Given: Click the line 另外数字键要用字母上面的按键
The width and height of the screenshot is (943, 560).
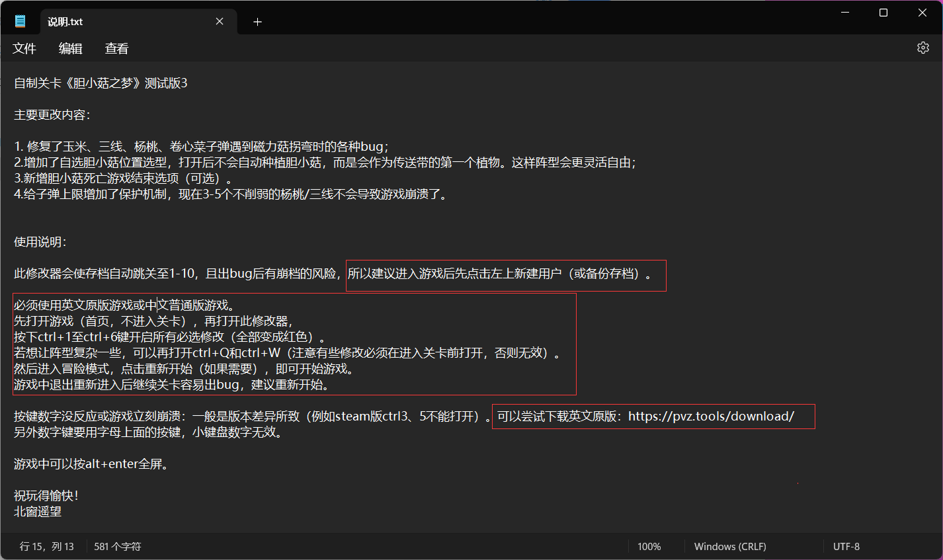Looking at the screenshot, I should tap(149, 432).
